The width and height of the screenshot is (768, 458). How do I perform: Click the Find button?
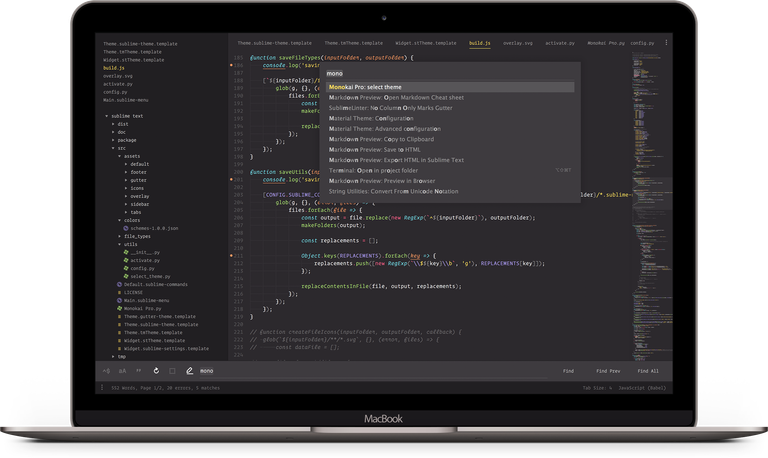point(568,371)
